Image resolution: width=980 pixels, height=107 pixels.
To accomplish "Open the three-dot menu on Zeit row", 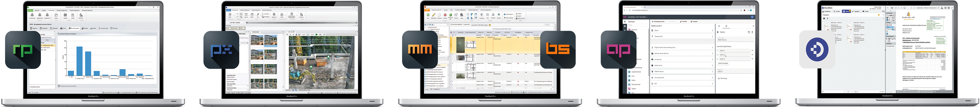I will coord(712,83).
